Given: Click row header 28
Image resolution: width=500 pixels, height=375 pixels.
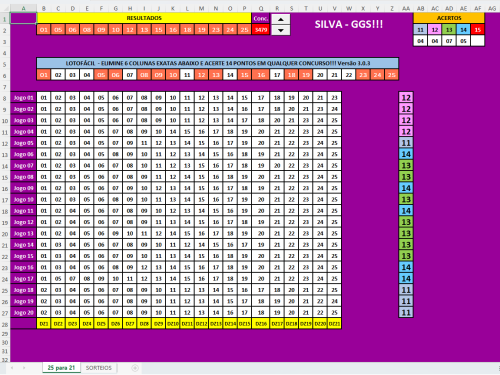Looking at the screenshot, I should [5, 324].
